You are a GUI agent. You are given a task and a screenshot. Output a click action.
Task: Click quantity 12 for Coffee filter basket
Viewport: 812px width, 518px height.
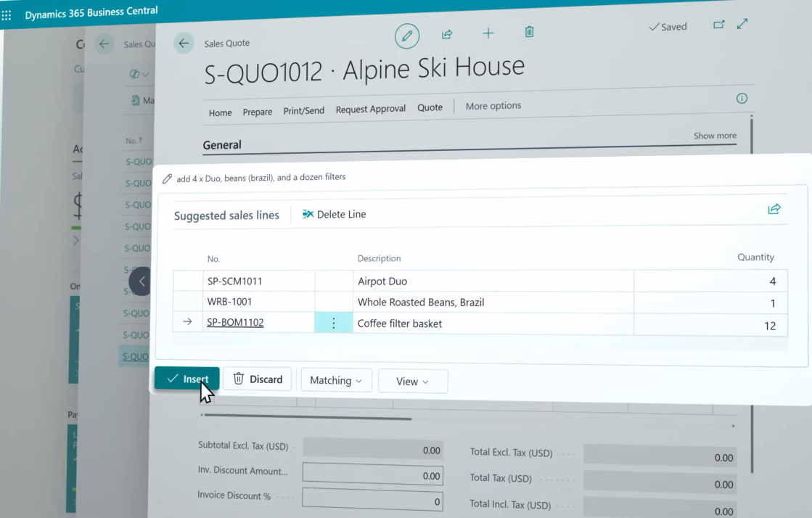point(710,325)
